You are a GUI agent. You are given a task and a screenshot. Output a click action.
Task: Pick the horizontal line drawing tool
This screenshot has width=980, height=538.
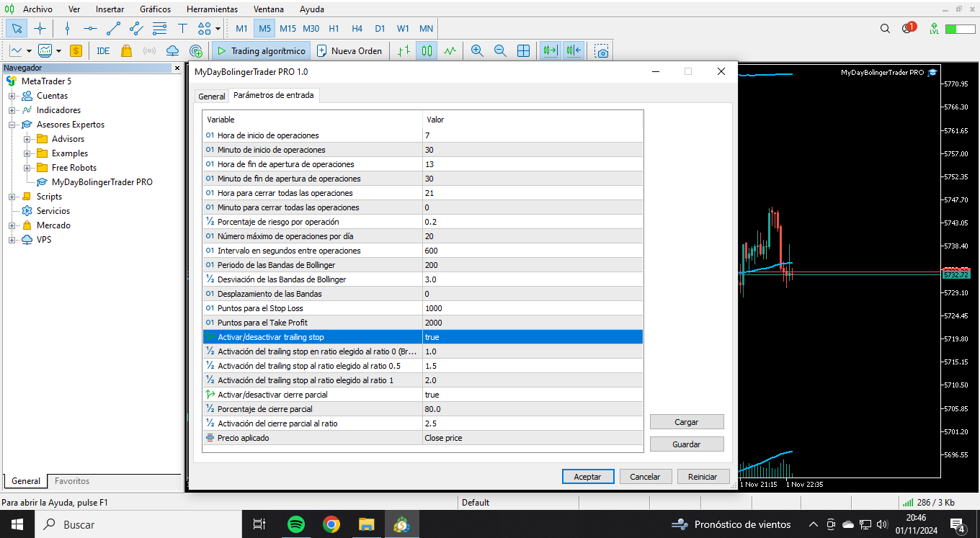(90, 29)
